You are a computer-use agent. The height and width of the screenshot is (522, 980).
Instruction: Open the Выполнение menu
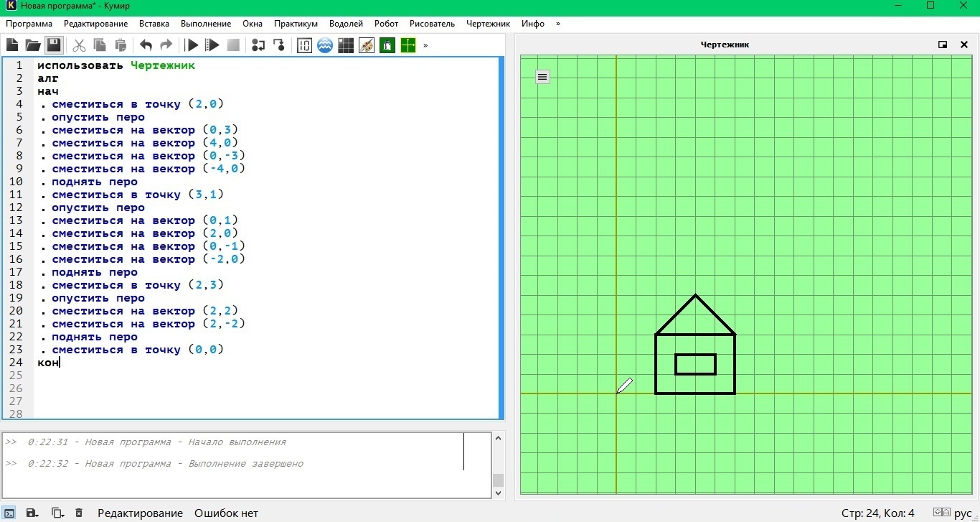coord(206,24)
